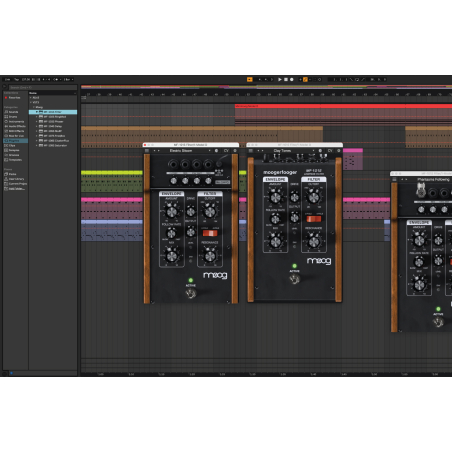Select Templates category in browser
The height and width of the screenshot is (452, 452).
[x=13, y=160]
